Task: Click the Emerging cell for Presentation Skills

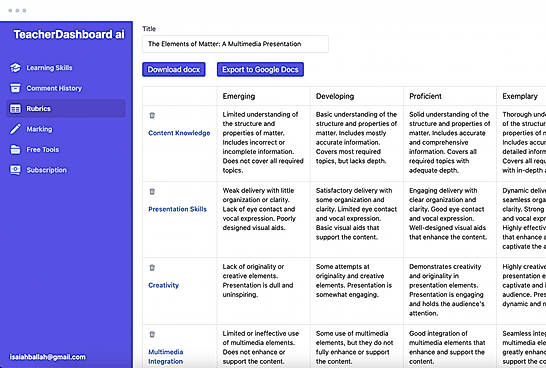Action: pyautogui.click(x=263, y=219)
